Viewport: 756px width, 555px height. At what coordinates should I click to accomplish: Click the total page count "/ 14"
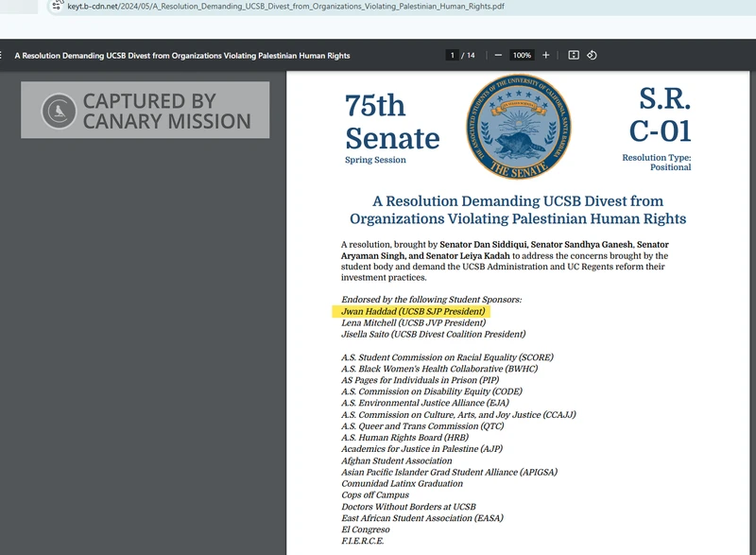468,56
